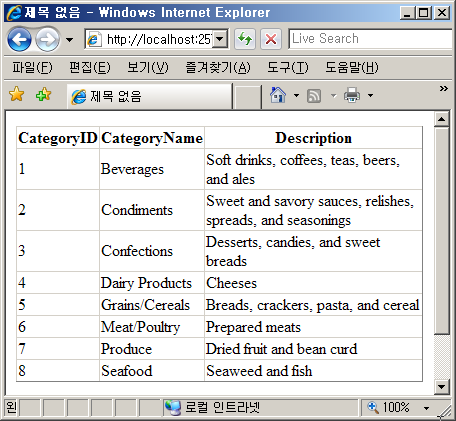Image resolution: width=456 pixels, height=421 pixels.
Task: Click the scrollbar up arrow
Action: [x=442, y=119]
